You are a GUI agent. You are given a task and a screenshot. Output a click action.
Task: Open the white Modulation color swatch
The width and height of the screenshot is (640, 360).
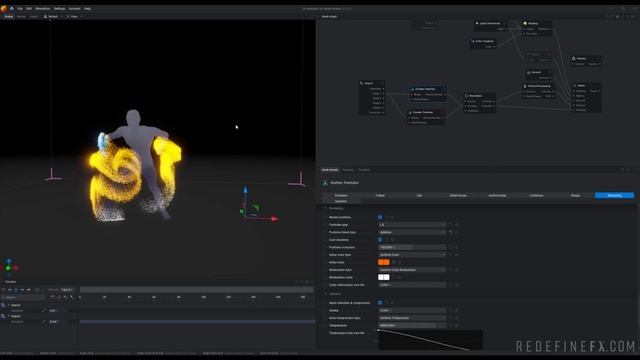click(384, 278)
